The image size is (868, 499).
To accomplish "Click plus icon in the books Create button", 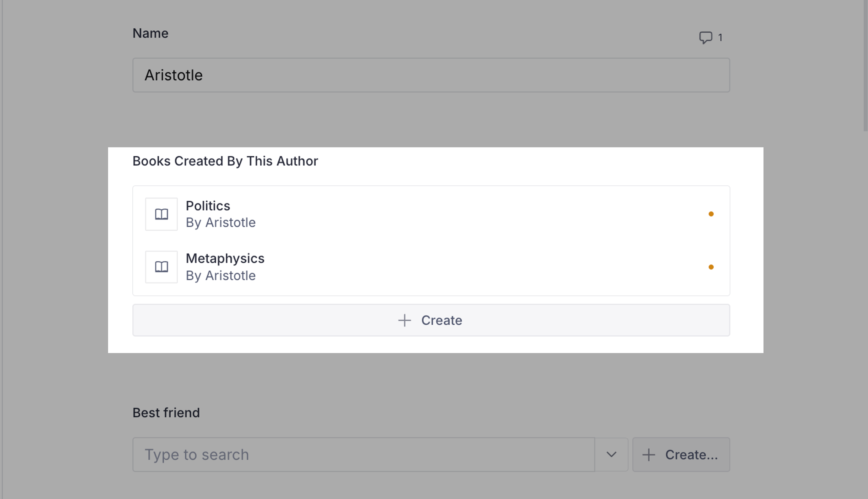I will click(404, 321).
